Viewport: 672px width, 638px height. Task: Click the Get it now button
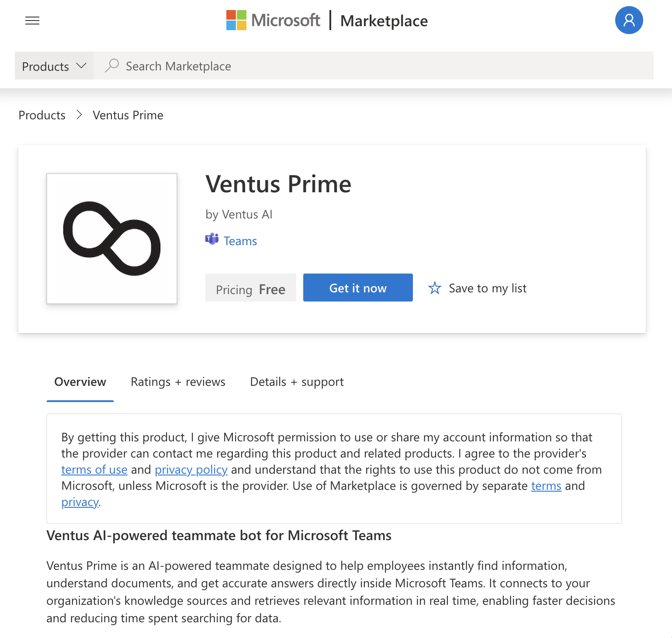357,288
